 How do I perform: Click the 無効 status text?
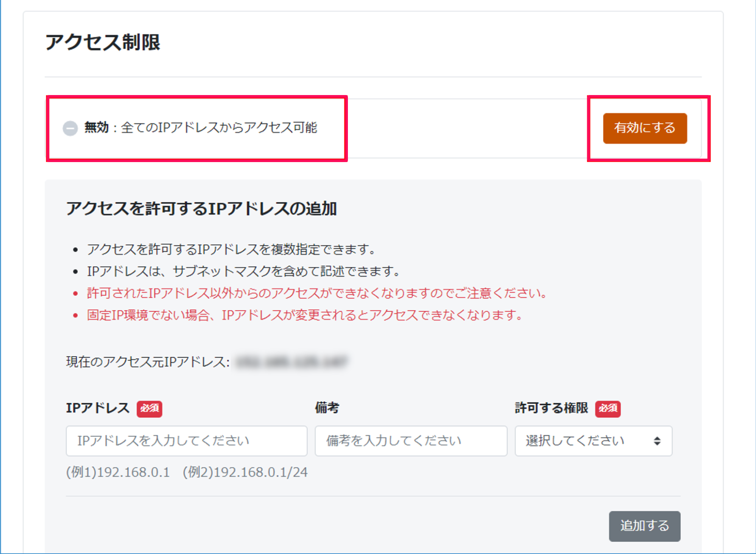(97, 128)
